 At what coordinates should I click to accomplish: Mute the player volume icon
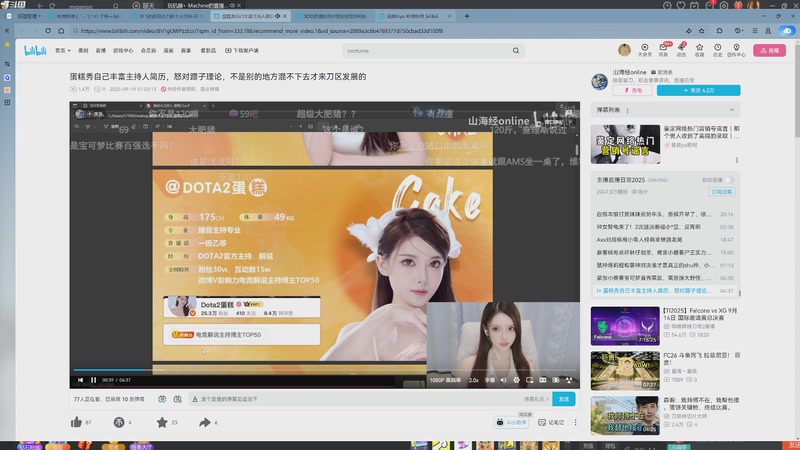coord(504,380)
